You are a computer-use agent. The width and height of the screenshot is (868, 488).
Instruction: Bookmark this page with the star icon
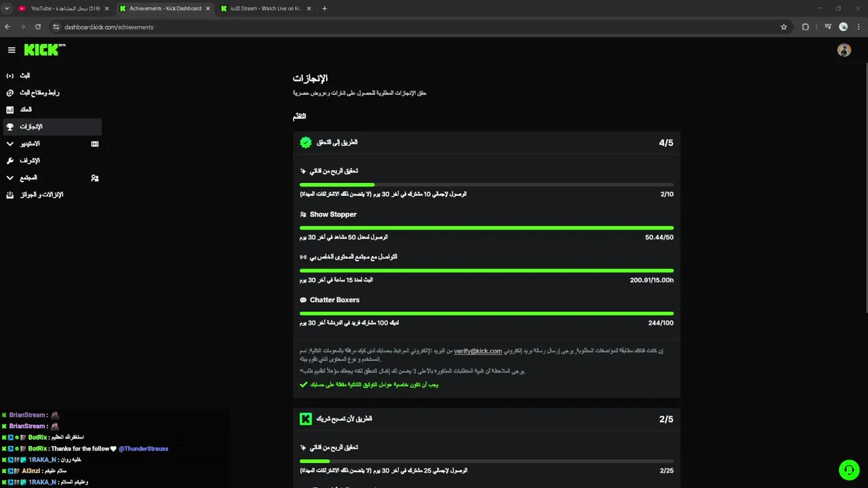coord(784,27)
